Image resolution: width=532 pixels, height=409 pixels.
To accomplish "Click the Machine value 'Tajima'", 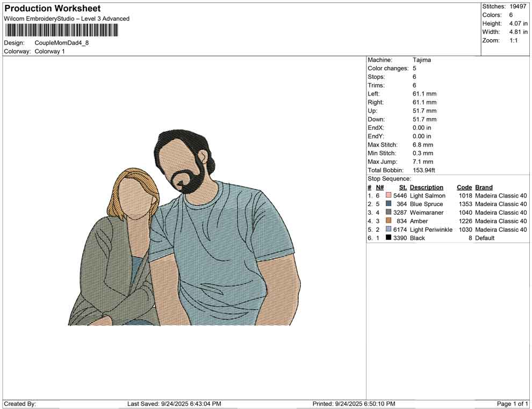I will point(422,60).
